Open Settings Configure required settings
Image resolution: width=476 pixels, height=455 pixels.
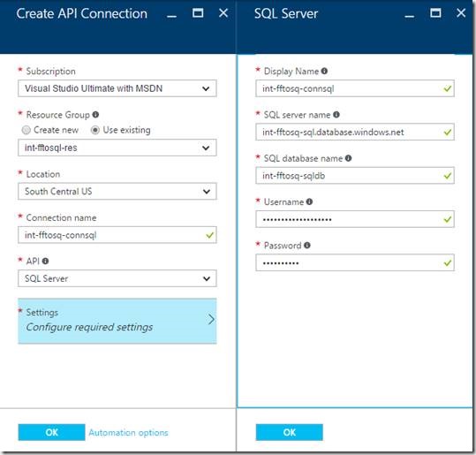click(x=117, y=321)
